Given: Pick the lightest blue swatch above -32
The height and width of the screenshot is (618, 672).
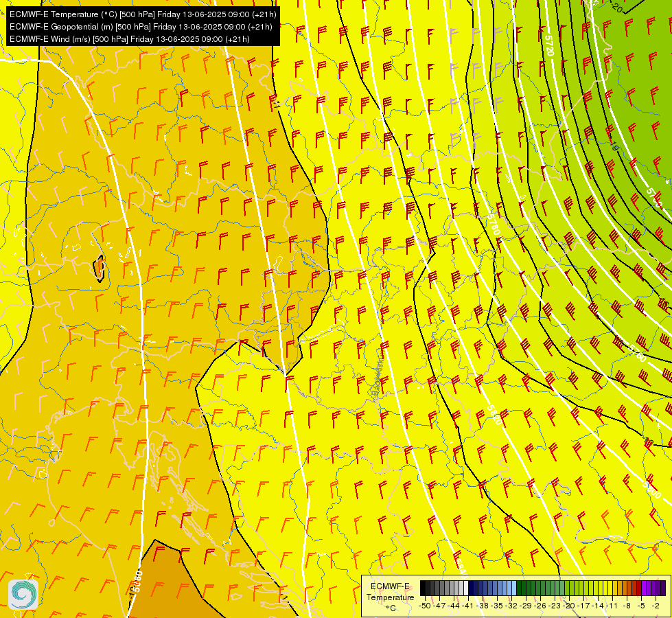Looking at the screenshot, I should [x=514, y=588].
